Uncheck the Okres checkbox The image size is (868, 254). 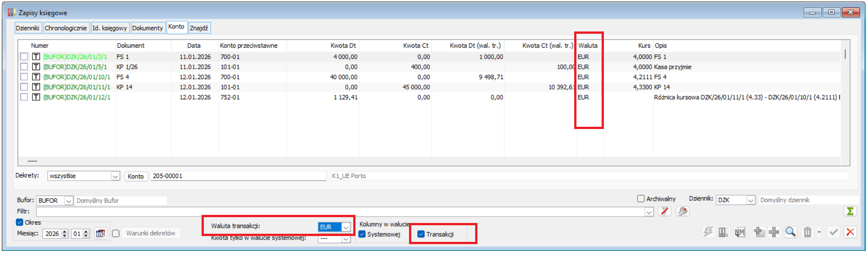(19, 222)
